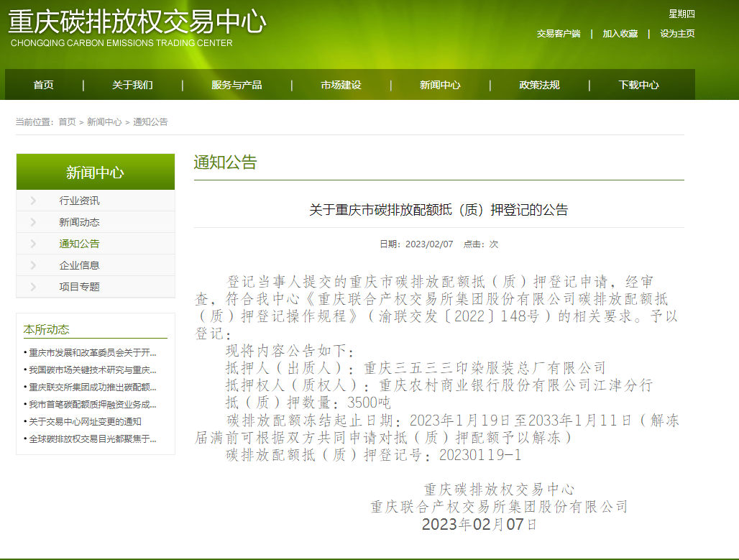Click 设为主页 link in the header
The width and height of the screenshot is (739, 560).
(677, 34)
